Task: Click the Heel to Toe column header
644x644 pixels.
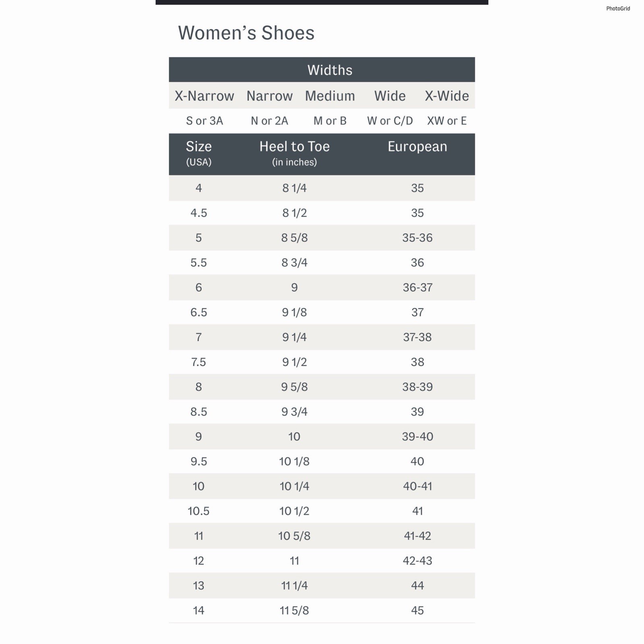Action: click(294, 153)
